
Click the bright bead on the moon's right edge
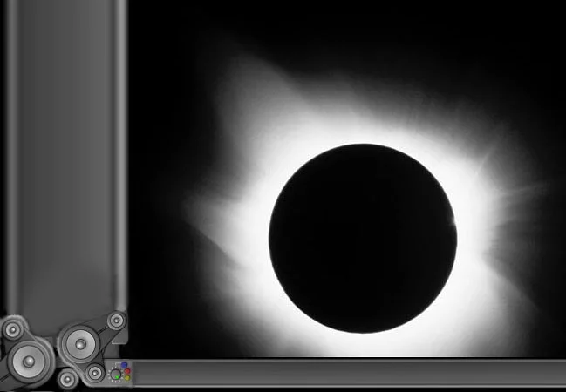pos(454,225)
